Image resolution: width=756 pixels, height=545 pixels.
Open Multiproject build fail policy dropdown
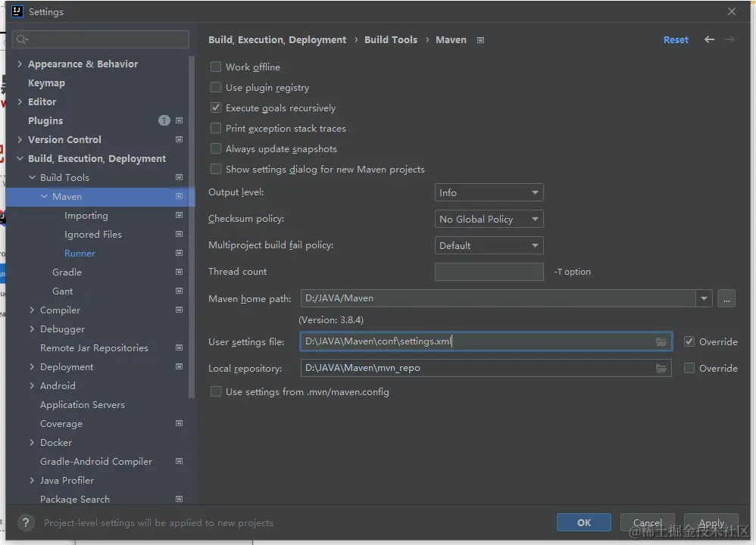pos(489,245)
